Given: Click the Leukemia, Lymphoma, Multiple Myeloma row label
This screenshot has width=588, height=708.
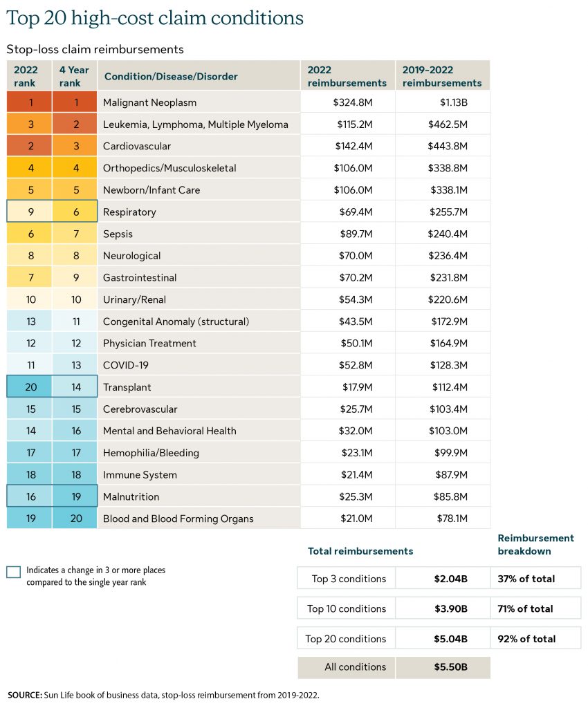Looking at the screenshot, I should tap(195, 124).
